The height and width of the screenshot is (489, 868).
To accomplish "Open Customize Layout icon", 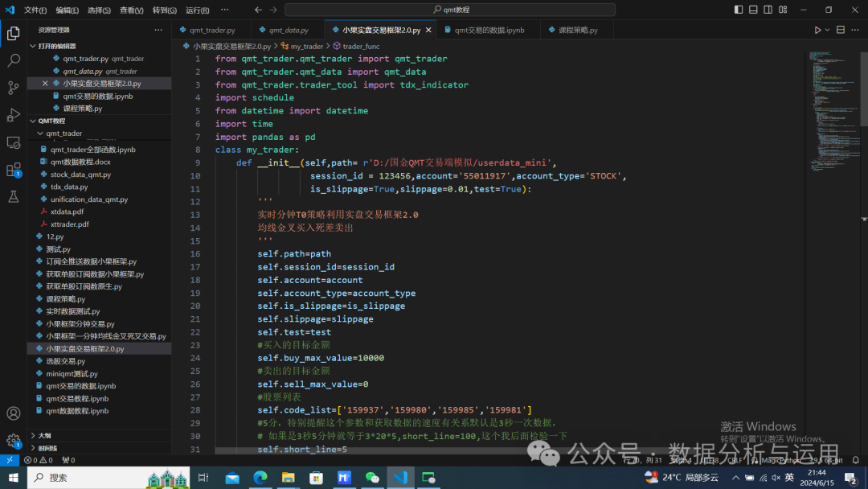I will point(783,10).
